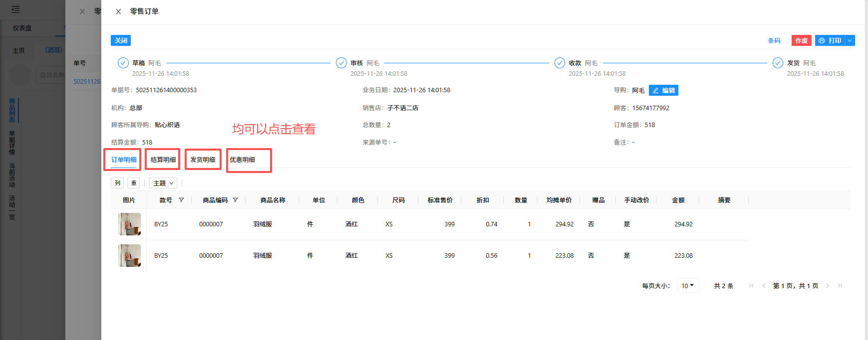The image size is (868, 340).
Task: Click the 50251126 order link in background list
Action: (x=87, y=81)
